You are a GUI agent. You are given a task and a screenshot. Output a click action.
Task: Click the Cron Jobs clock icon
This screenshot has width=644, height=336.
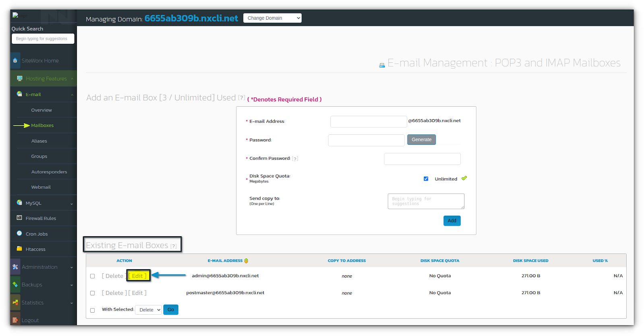[x=19, y=233]
